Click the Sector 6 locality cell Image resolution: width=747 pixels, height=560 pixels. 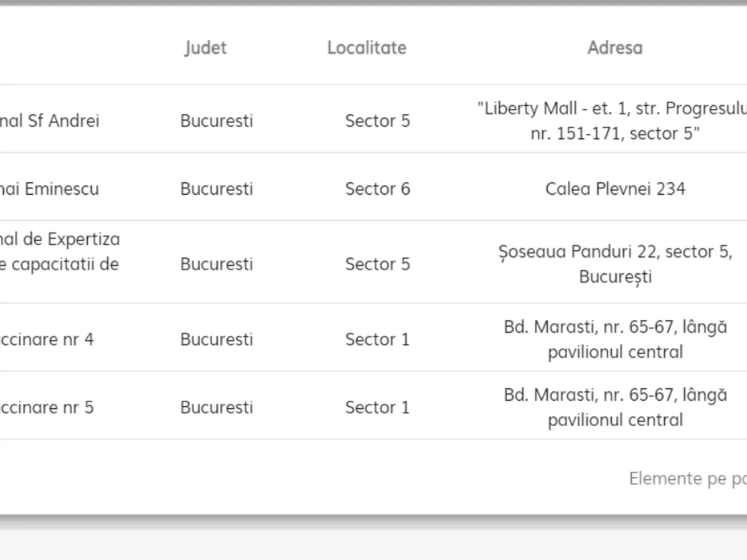tap(377, 189)
